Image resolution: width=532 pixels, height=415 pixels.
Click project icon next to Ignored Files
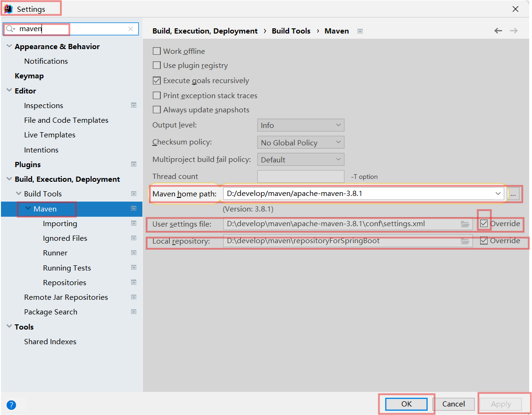(133, 238)
